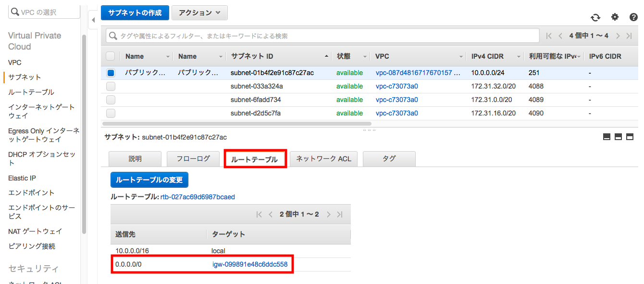Click the ルートテーブルの変更 button
Image resolution: width=644 pixels, height=284 pixels.
[x=149, y=180]
